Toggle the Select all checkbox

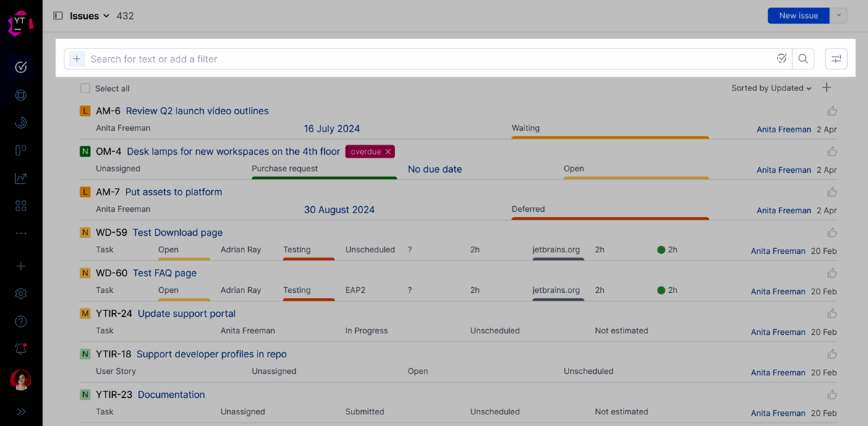coord(85,88)
